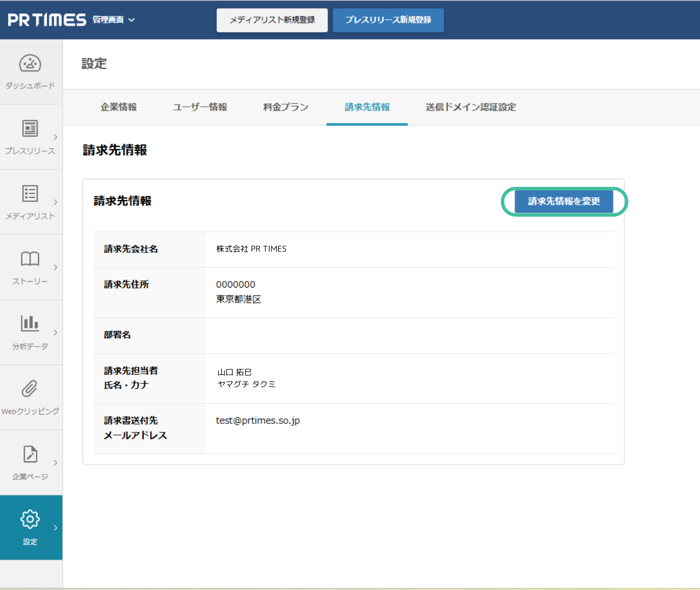Expand the 分析データ sidebar submenu arrow
The image size is (700, 590).
55,332
